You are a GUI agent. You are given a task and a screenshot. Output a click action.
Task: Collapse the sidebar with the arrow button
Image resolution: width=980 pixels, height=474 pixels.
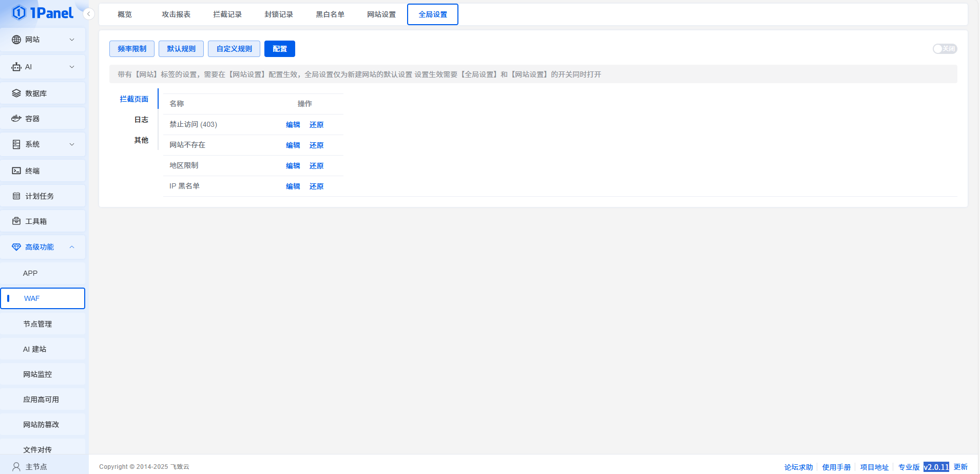coord(89,14)
